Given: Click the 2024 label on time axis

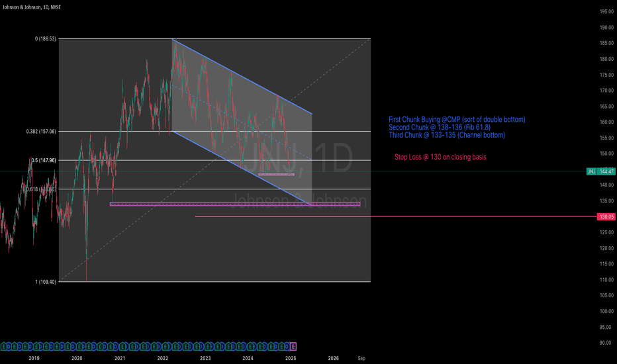Looking at the screenshot, I should click(248, 358).
